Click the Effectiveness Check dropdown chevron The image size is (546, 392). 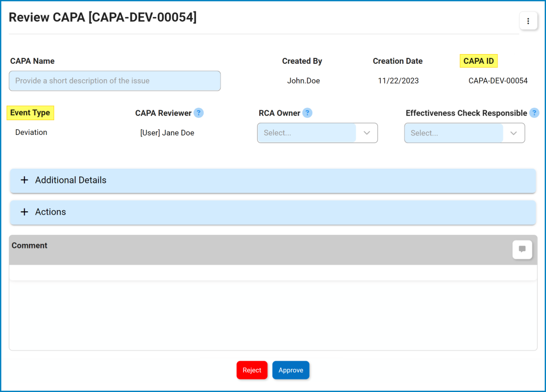tap(513, 133)
